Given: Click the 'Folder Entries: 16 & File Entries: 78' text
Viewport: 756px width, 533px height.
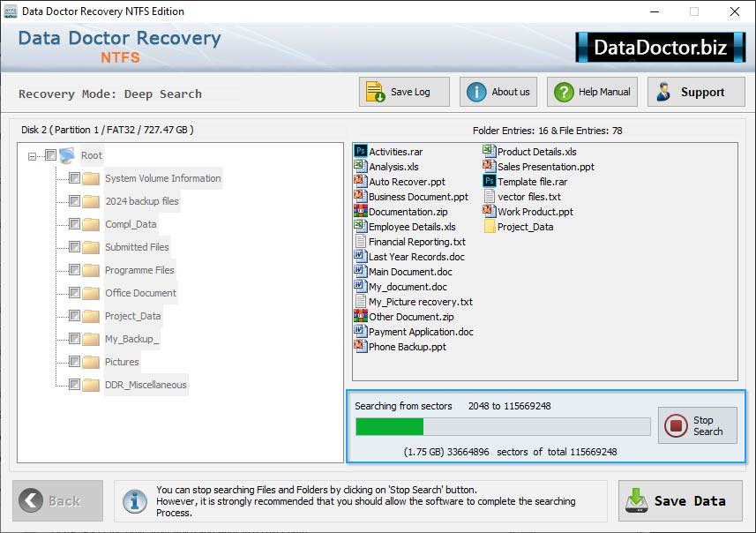Looking at the screenshot, I should coord(547,131).
